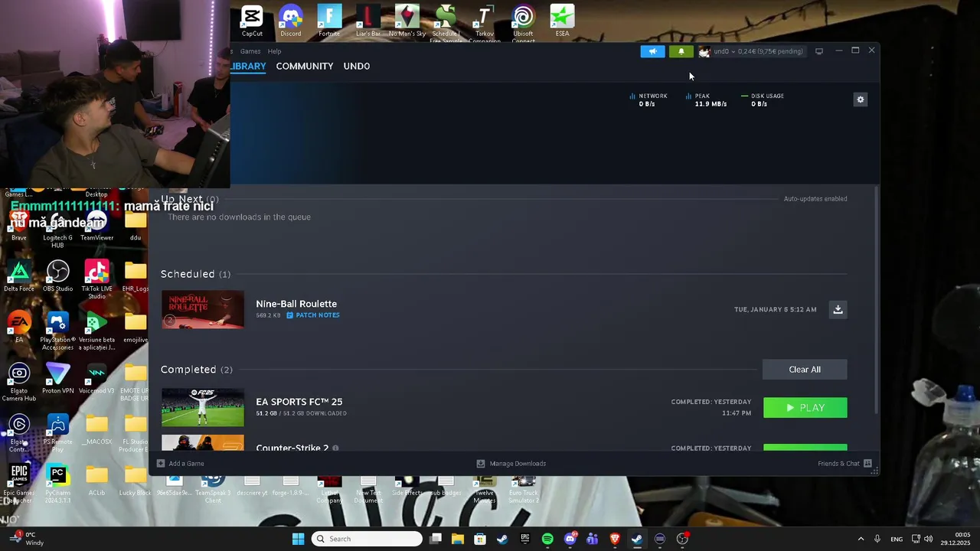Select Delta Force desktop icon

19,276
